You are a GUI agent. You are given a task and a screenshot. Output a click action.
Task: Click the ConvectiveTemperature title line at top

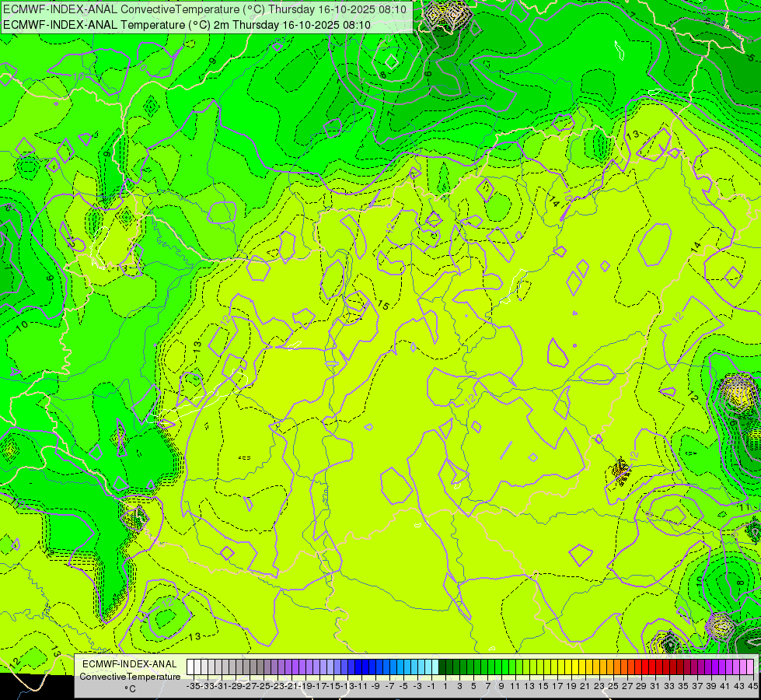click(x=205, y=9)
